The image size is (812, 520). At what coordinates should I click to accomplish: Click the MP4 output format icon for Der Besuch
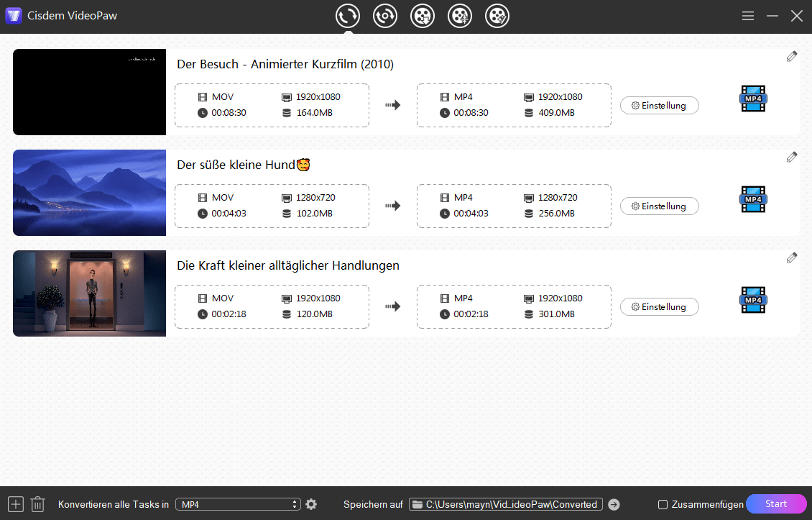pyautogui.click(x=753, y=99)
